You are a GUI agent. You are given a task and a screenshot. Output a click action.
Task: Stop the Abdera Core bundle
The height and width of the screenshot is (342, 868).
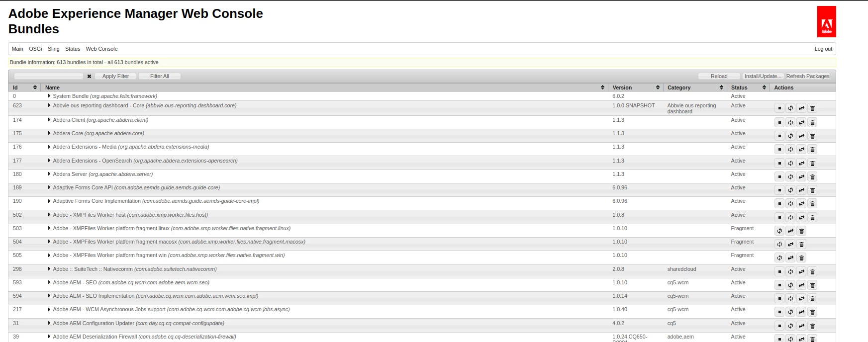pyautogui.click(x=779, y=136)
